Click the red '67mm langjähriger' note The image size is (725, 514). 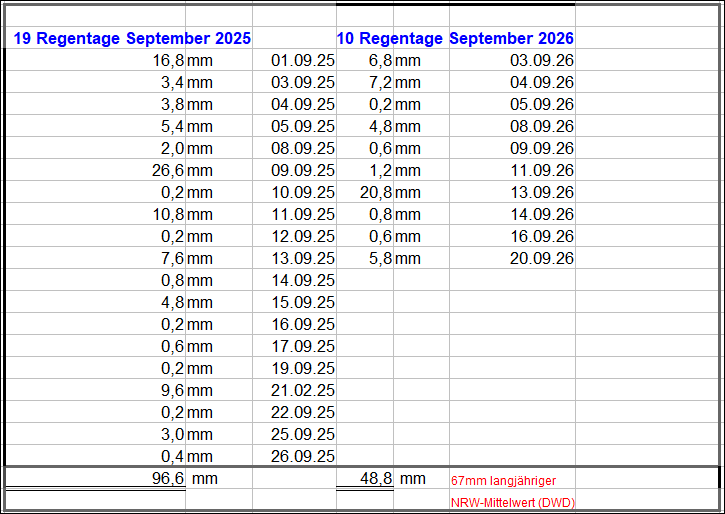pos(504,481)
